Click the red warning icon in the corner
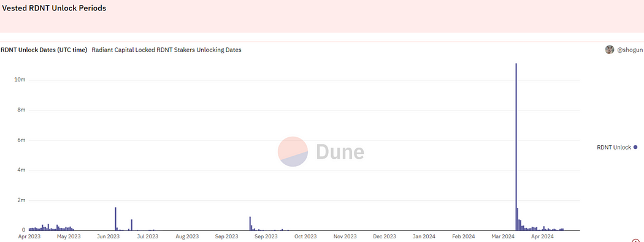This screenshot has width=644, height=242. pos(636,241)
